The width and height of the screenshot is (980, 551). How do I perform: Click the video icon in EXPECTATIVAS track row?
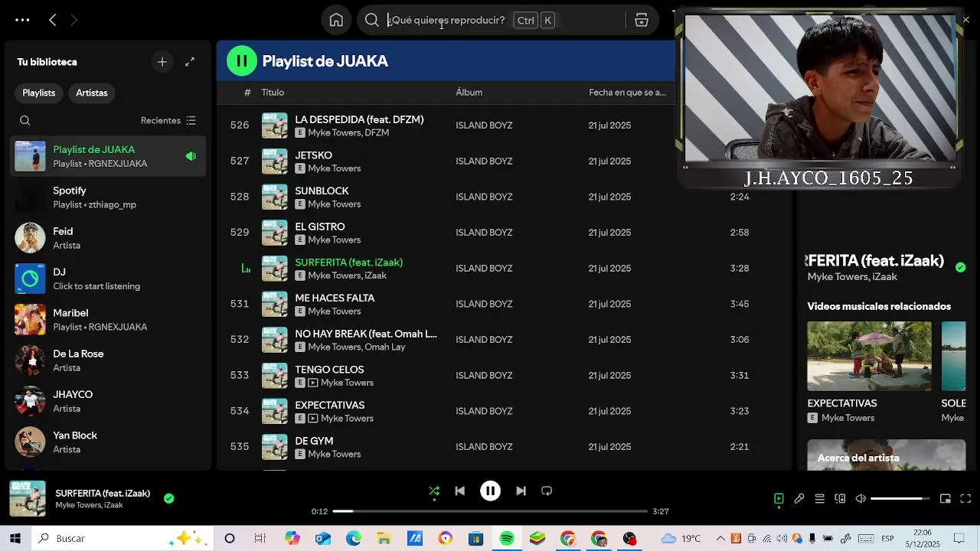(312, 419)
